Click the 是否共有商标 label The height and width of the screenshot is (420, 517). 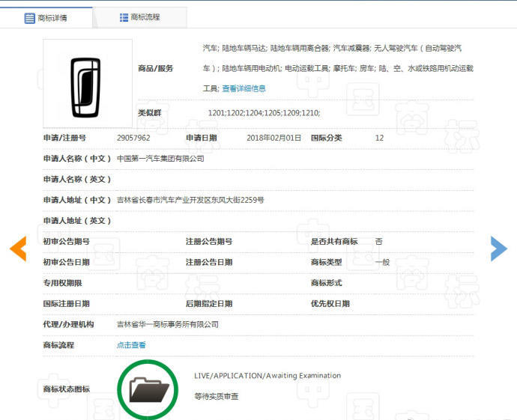point(334,242)
